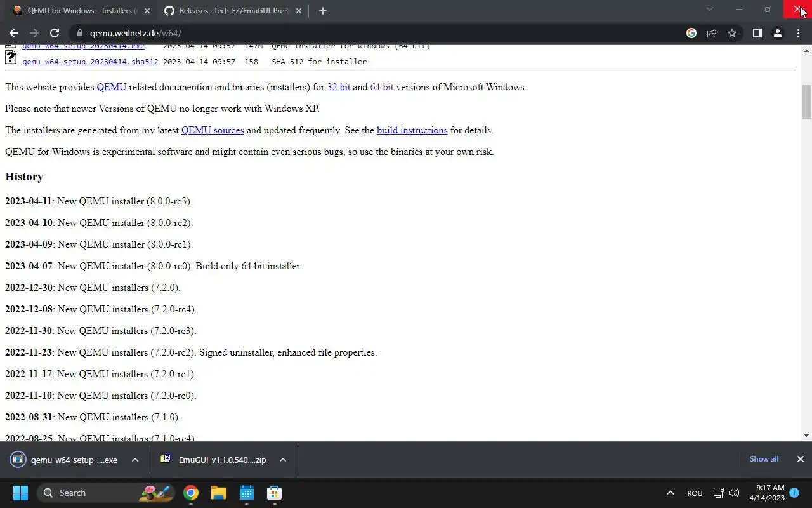Screen dimensions: 812x508
Task: View site info via lock icon
Action: (79, 33)
